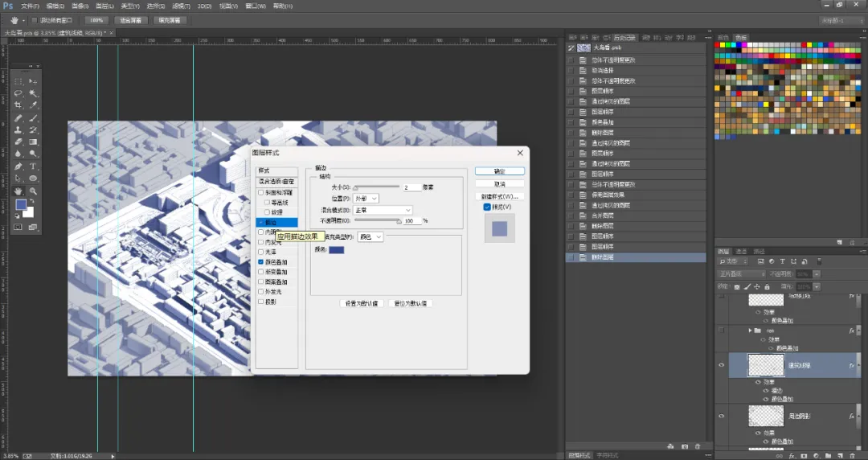
Task: Open layer fill dropdown arrow in Layers panel
Action: pyautogui.click(x=817, y=286)
